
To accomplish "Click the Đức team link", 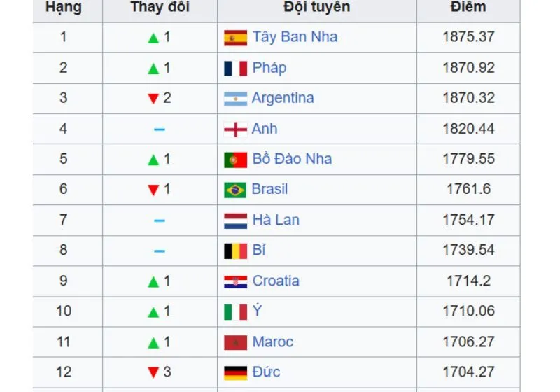I will click(267, 372).
